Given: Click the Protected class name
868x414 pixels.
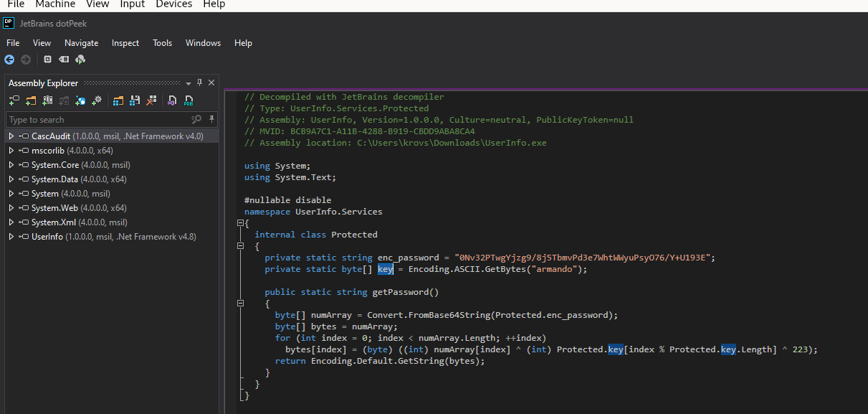Looking at the screenshot, I should [x=354, y=235].
